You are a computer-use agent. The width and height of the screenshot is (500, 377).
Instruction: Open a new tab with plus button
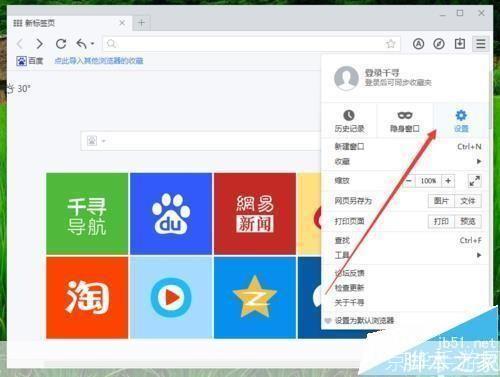[x=141, y=23]
